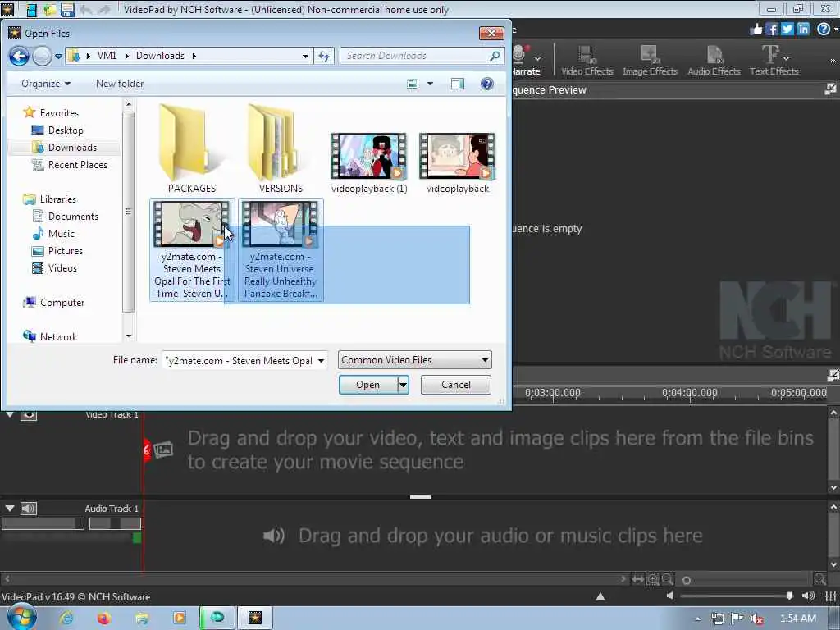Expand the File name dropdown arrow
This screenshot has width=840, height=630.
tap(322, 361)
